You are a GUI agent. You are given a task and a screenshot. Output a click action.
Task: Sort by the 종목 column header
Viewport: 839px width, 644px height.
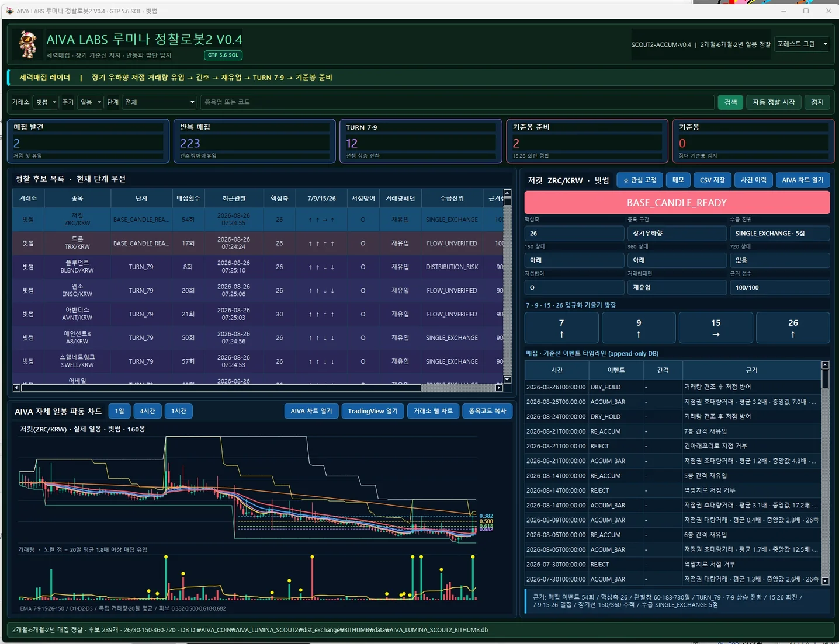(77, 199)
